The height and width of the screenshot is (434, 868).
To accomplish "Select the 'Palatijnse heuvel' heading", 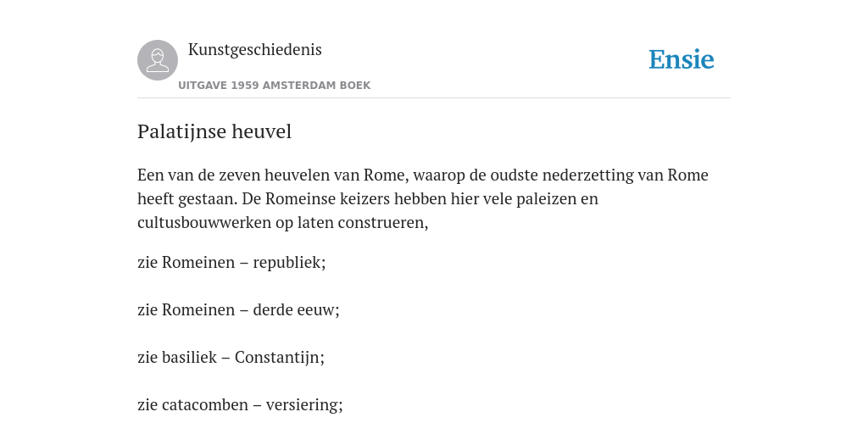I will [x=214, y=131].
